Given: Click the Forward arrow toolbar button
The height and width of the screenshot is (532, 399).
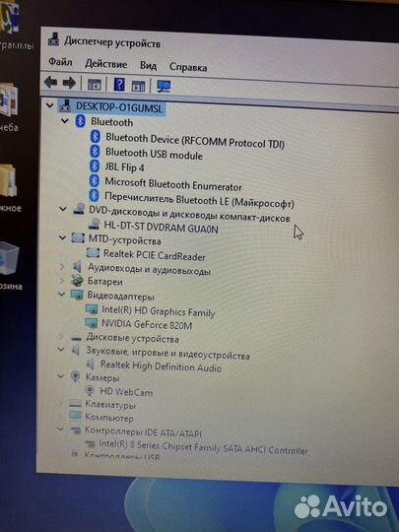Looking at the screenshot, I should coord(69,83).
